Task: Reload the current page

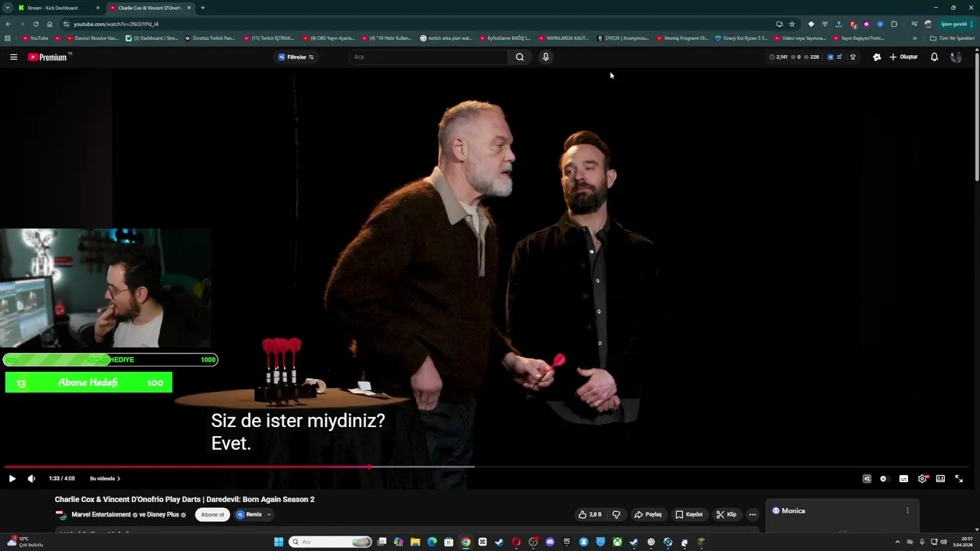Action: point(36,24)
